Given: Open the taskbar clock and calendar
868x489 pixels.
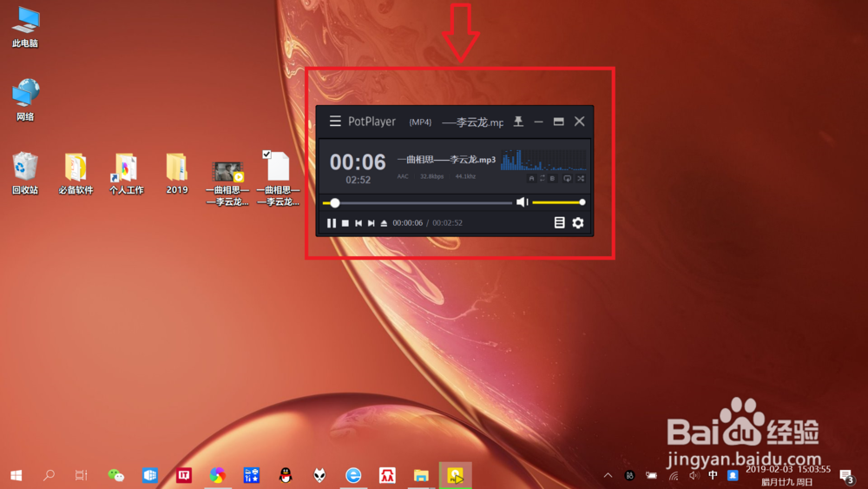Looking at the screenshot, I should pyautogui.click(x=788, y=476).
